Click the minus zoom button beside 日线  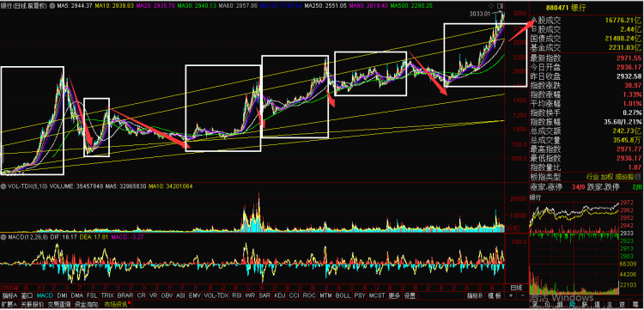522,295
